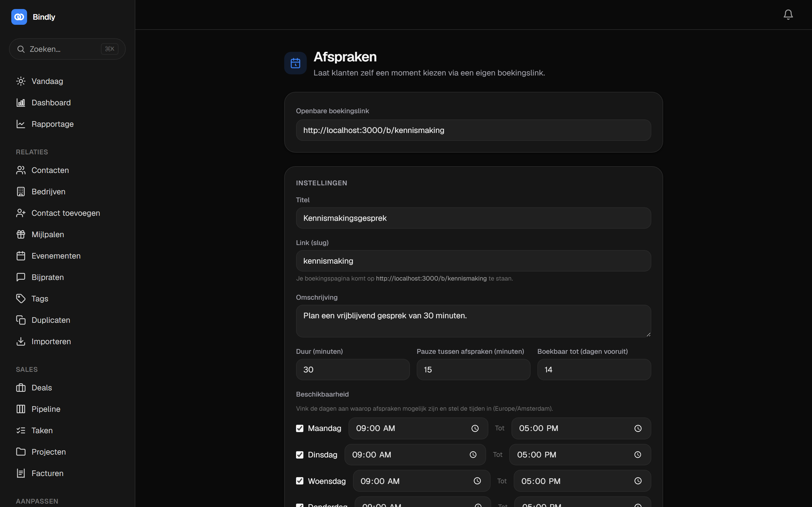The width and height of the screenshot is (812, 507).
Task: Click the Titel field with Kennismakingsgesprek
Action: click(x=473, y=218)
